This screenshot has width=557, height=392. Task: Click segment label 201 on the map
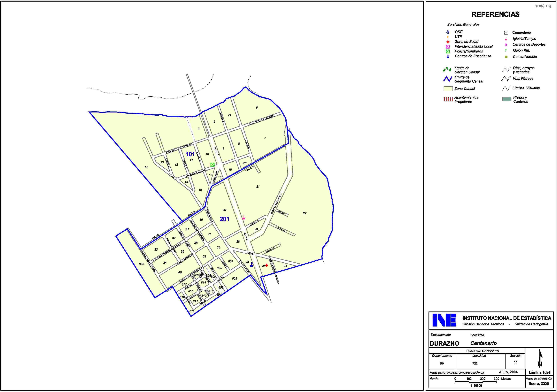coord(224,219)
